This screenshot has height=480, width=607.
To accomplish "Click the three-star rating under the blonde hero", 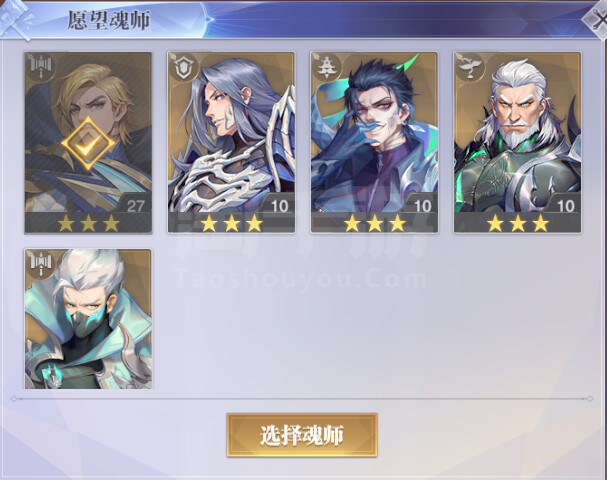I will (88, 223).
